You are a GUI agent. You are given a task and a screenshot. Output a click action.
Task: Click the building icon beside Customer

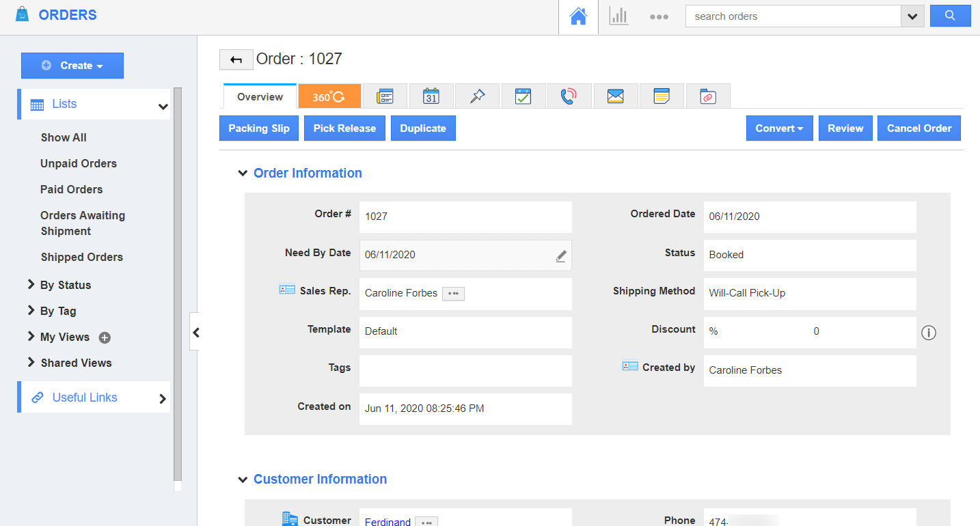290,519
